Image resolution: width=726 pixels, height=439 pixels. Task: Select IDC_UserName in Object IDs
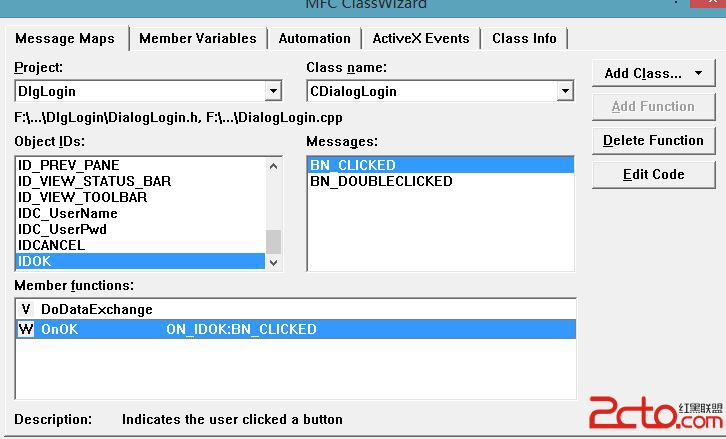point(141,213)
